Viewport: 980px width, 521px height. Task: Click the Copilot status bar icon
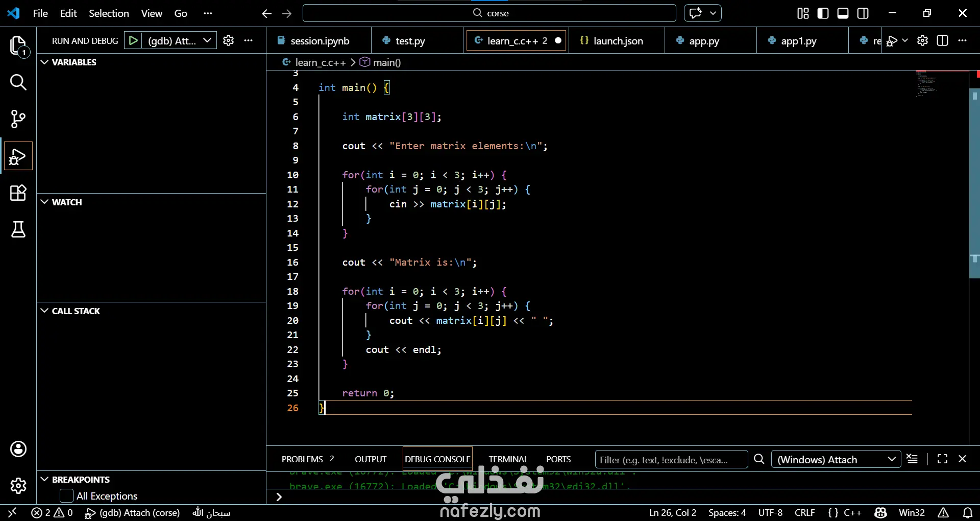(880, 512)
